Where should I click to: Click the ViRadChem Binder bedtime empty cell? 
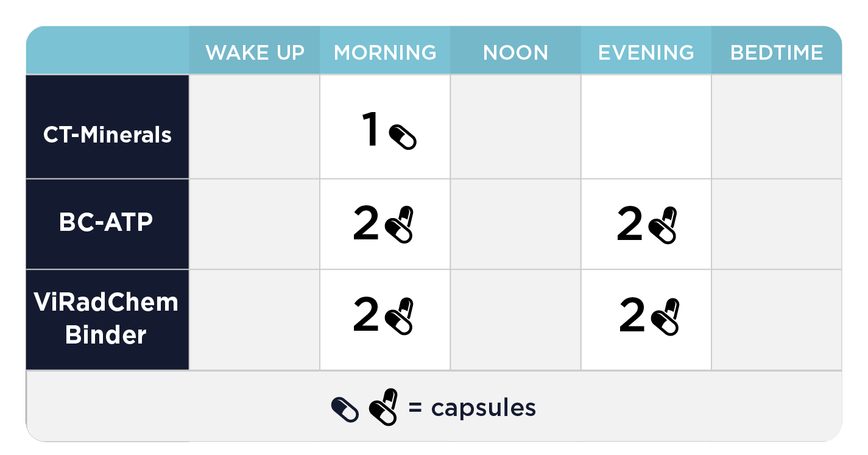(777, 320)
